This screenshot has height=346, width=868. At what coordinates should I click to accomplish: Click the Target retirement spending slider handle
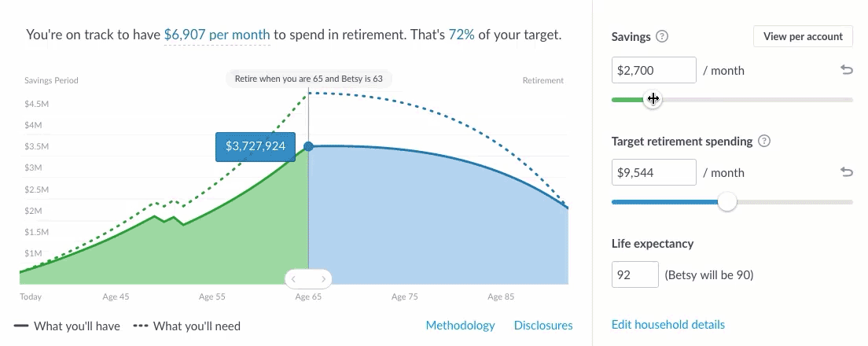tap(727, 202)
